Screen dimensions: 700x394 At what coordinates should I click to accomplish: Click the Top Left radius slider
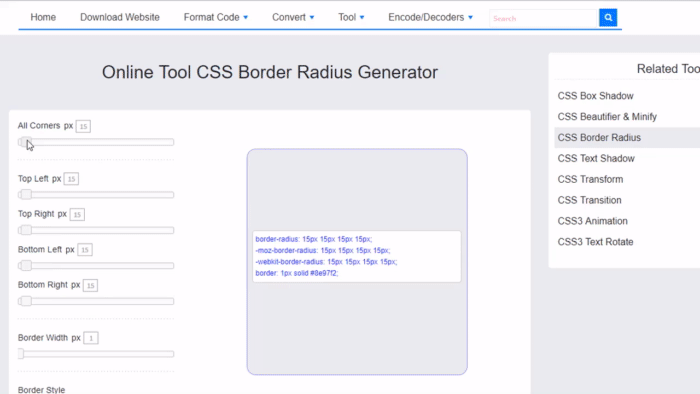pos(96,195)
